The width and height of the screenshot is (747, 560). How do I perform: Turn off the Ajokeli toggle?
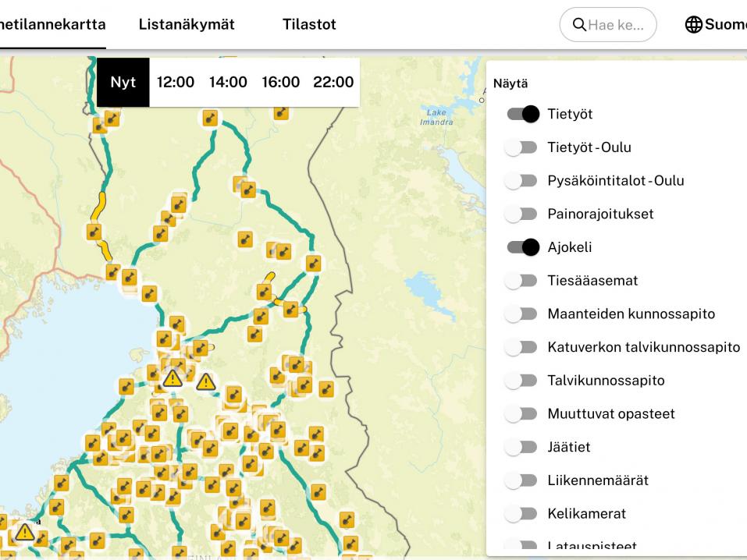pyautogui.click(x=522, y=247)
